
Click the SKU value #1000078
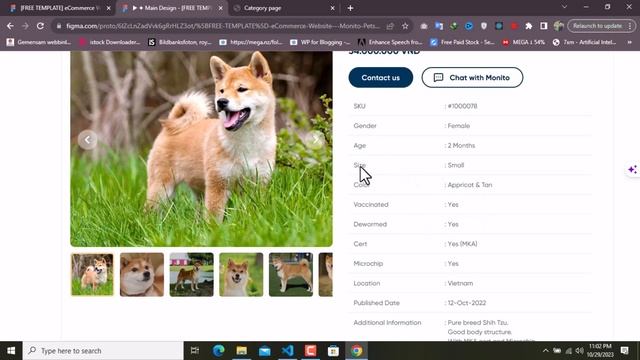pos(462,106)
